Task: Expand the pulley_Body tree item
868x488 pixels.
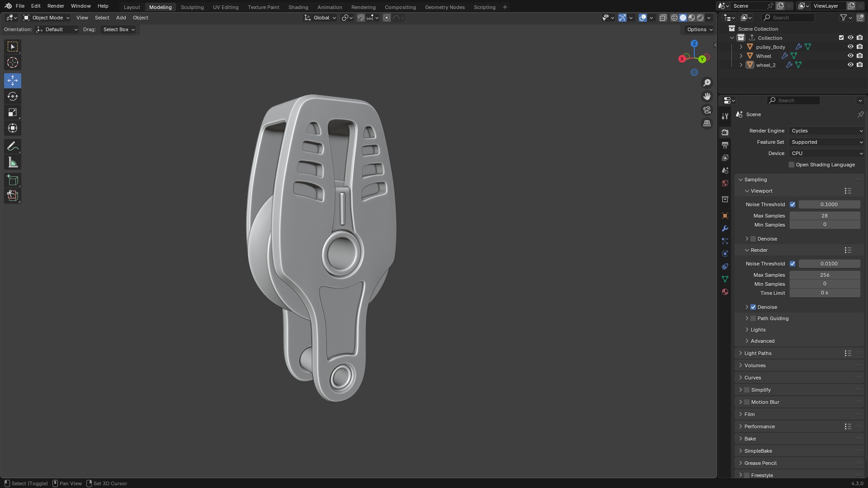Action: pyautogui.click(x=741, y=47)
